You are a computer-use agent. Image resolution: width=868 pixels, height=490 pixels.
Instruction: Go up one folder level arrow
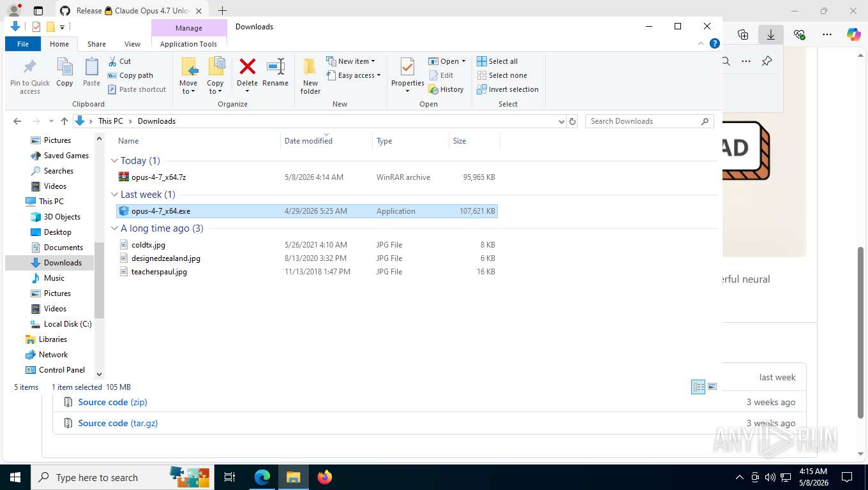(64, 121)
